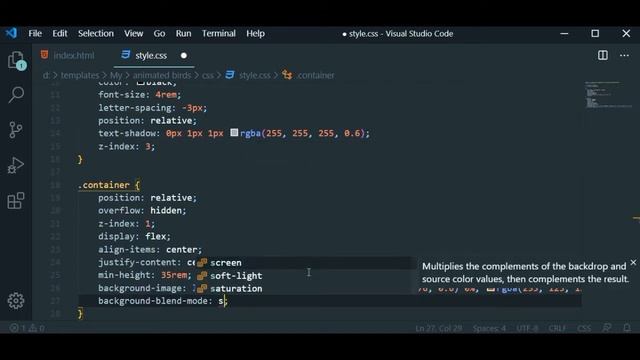Click the notifications bell in status bar
The height and width of the screenshot is (360, 640).
(x=627, y=328)
